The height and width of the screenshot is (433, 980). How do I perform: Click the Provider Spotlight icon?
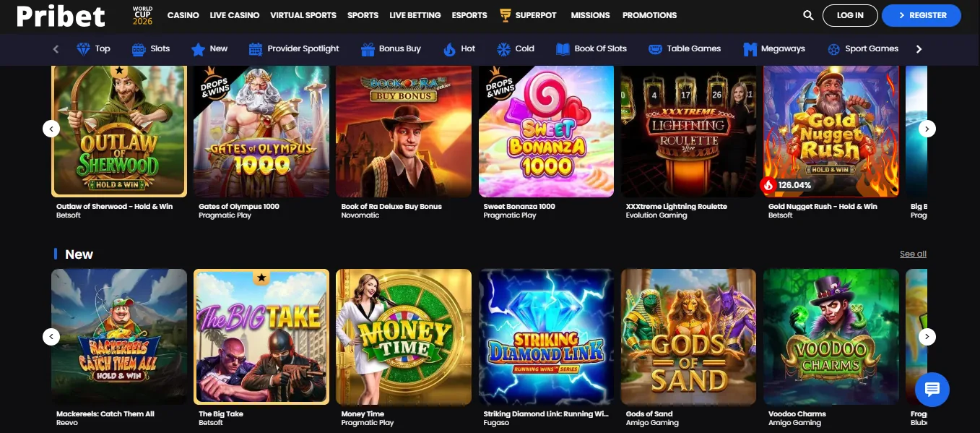pos(255,49)
